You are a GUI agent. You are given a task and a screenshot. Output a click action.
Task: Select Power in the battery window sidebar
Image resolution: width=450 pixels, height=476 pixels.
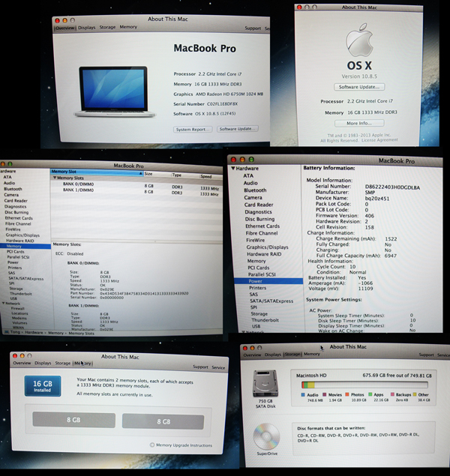coord(268,281)
